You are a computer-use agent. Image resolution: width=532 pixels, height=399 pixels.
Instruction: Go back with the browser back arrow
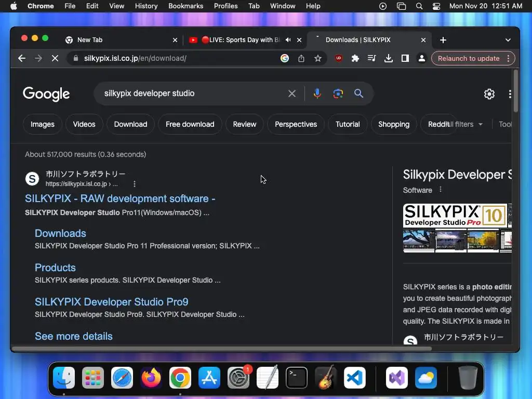22,58
